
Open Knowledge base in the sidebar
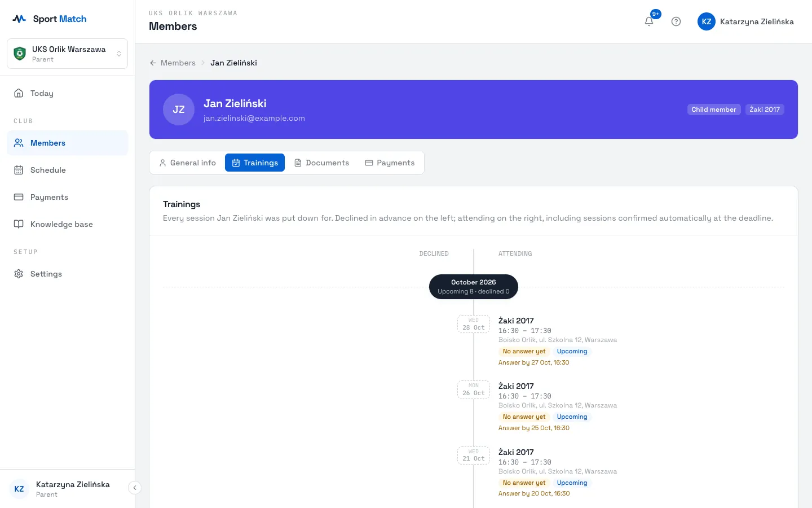[67, 224]
